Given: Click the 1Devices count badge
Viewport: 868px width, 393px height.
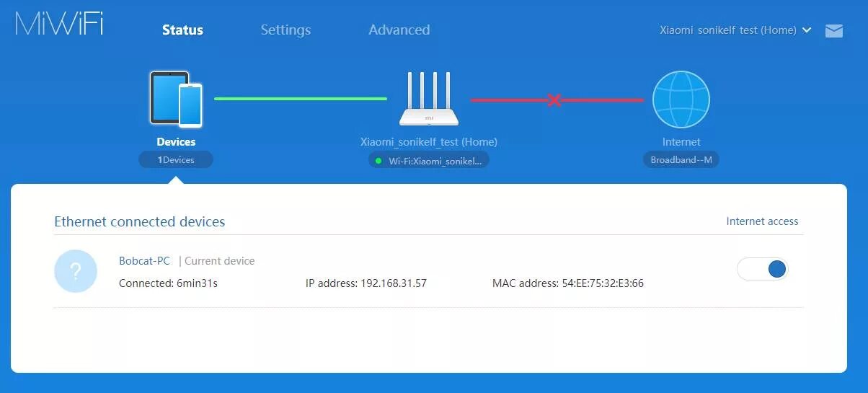Looking at the screenshot, I should pos(176,160).
